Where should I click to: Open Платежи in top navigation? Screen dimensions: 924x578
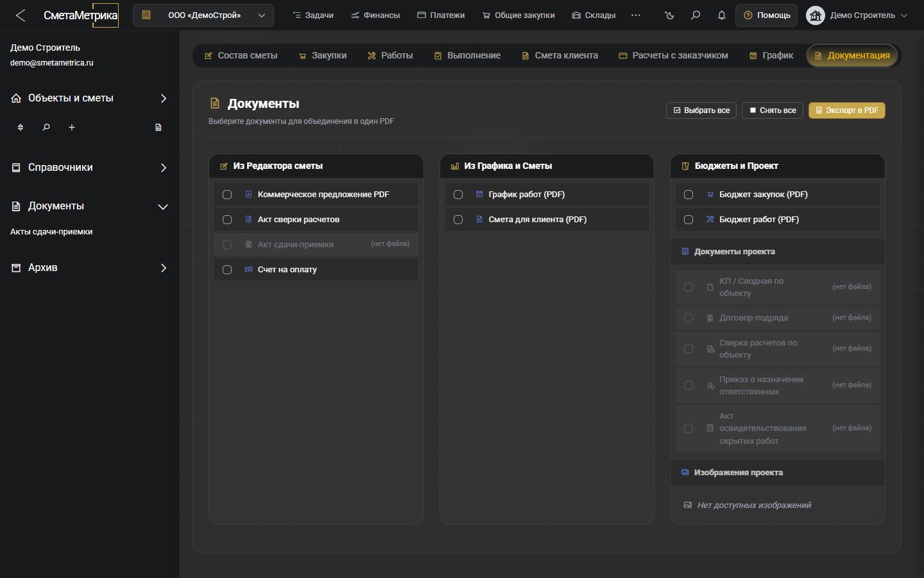[441, 15]
